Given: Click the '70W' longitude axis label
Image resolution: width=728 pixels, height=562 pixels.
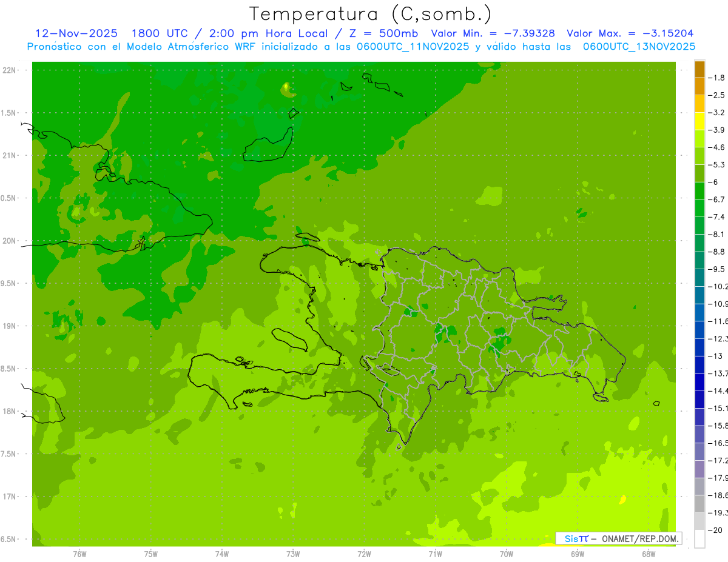Looking at the screenshot, I should 507,554.
